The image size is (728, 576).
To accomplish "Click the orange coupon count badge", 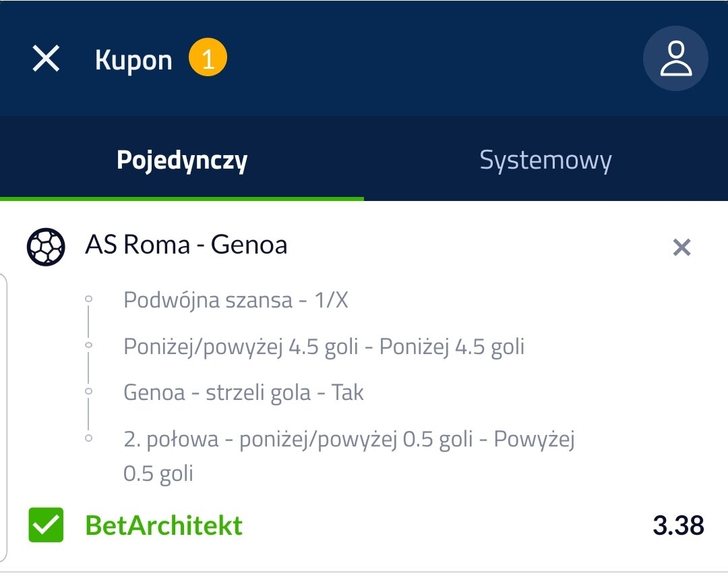I will point(208,59).
